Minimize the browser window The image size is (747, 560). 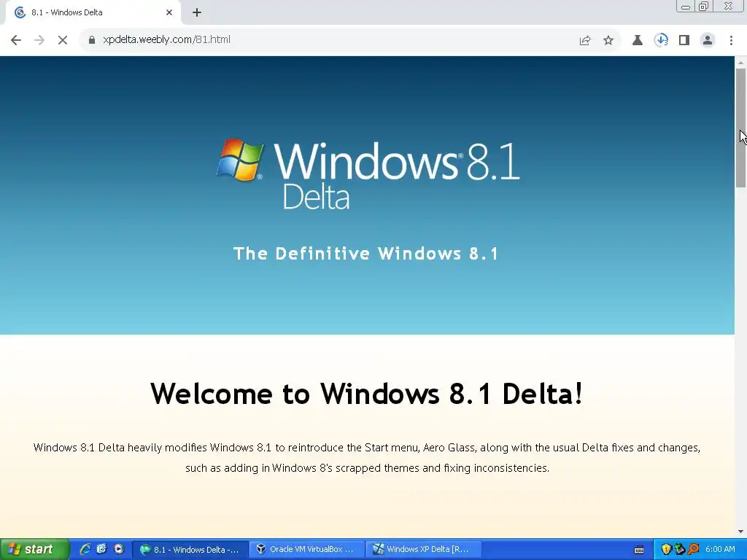tap(686, 6)
